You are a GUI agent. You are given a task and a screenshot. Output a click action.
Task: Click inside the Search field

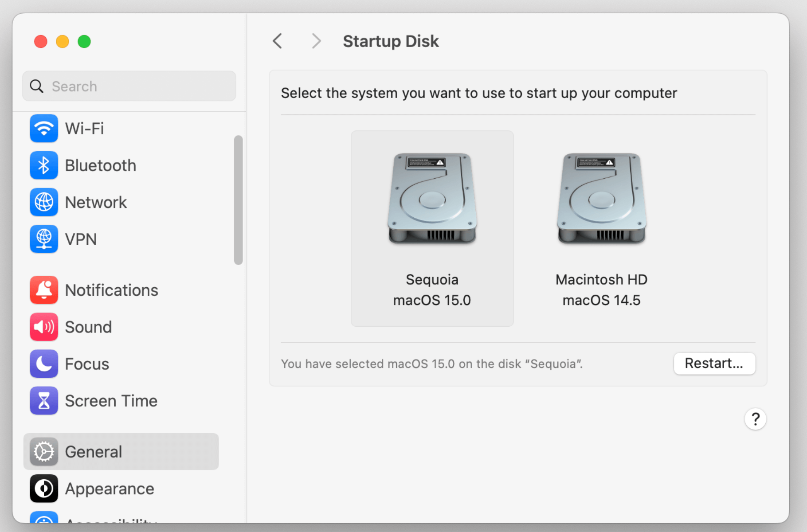click(x=129, y=86)
